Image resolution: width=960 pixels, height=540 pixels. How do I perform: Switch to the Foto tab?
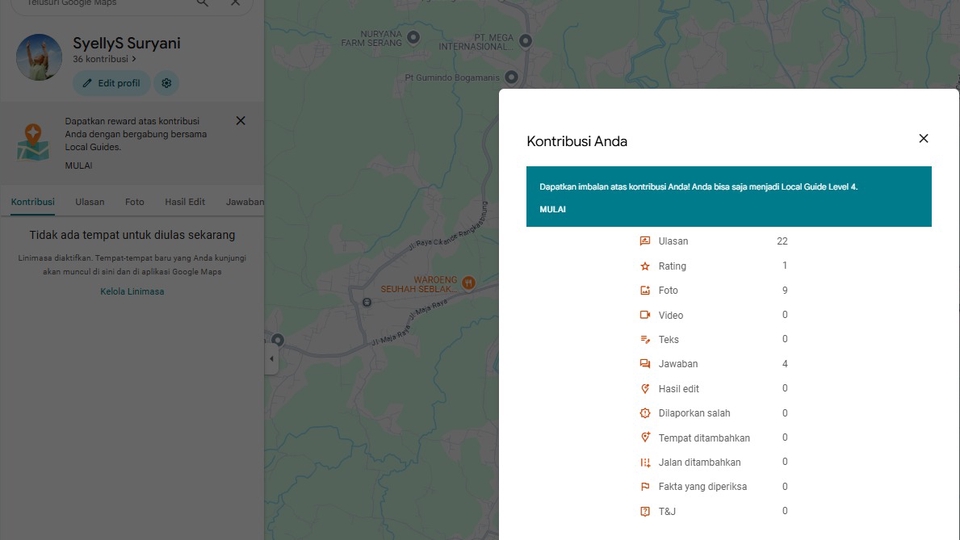tap(135, 202)
